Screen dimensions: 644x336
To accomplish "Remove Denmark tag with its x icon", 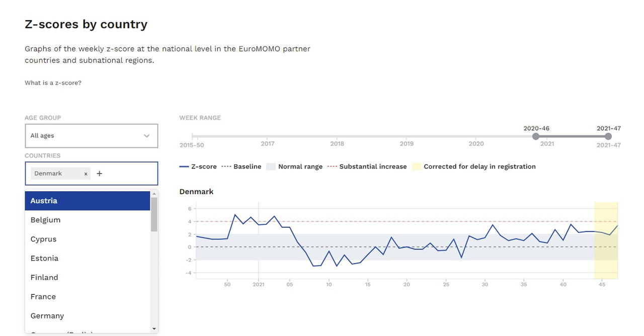I will click(x=86, y=174).
